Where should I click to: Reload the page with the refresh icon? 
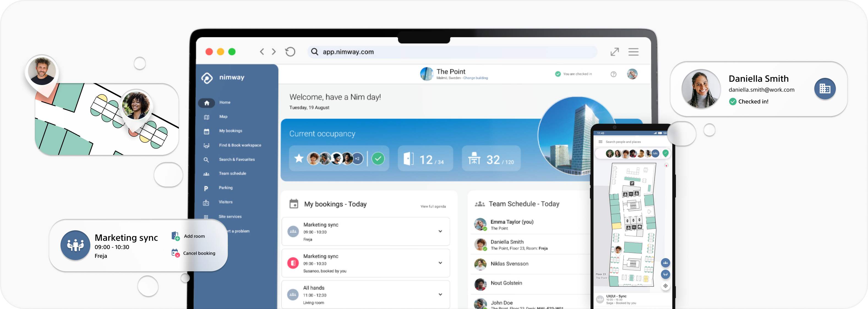[x=290, y=51]
